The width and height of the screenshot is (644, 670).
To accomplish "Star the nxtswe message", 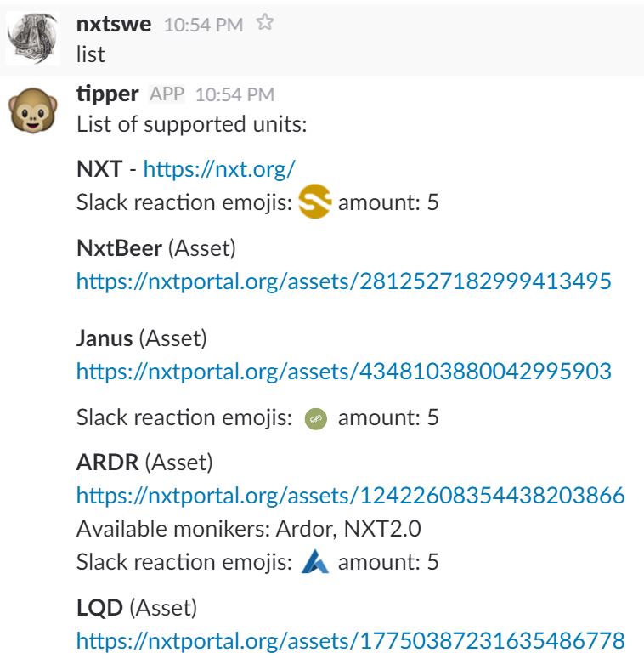I will [x=265, y=24].
